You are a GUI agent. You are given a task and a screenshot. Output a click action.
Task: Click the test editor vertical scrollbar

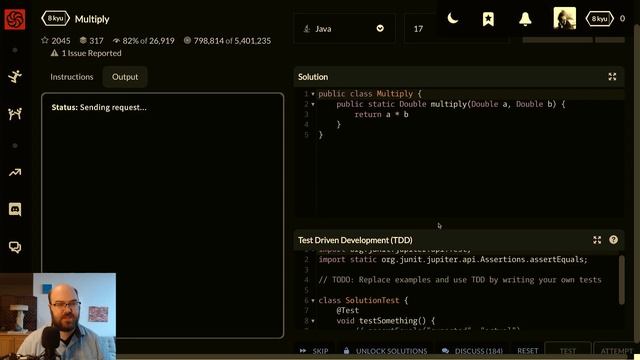[621, 280]
